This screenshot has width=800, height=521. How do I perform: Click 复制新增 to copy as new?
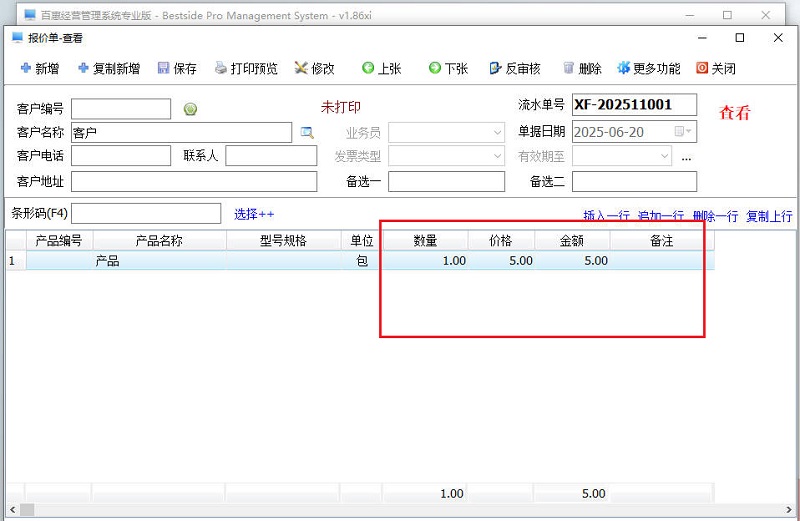(x=109, y=68)
